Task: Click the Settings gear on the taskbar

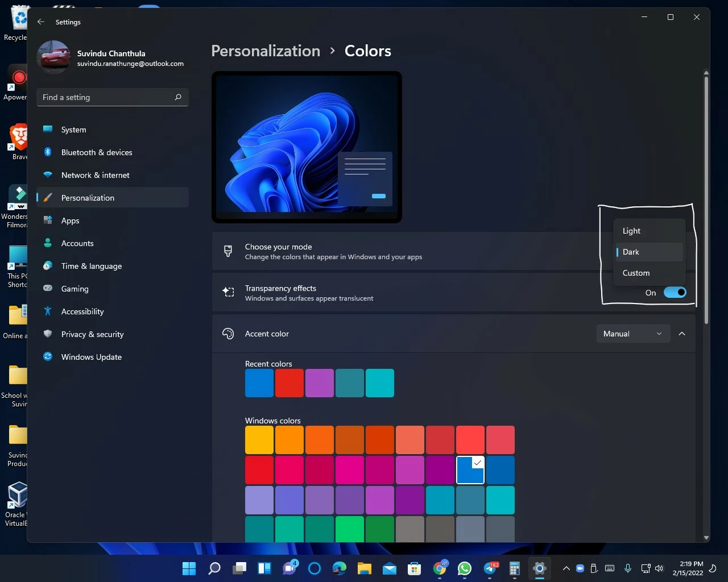Action: [540, 568]
